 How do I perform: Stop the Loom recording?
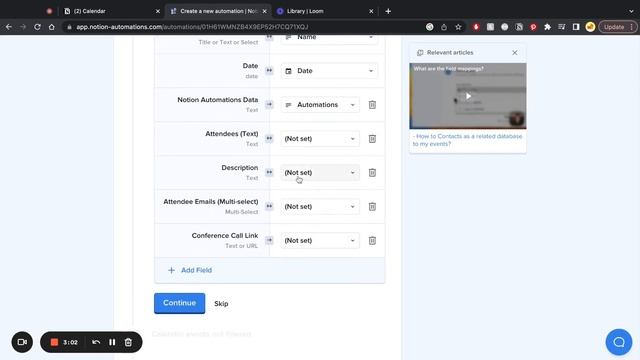tap(54, 342)
